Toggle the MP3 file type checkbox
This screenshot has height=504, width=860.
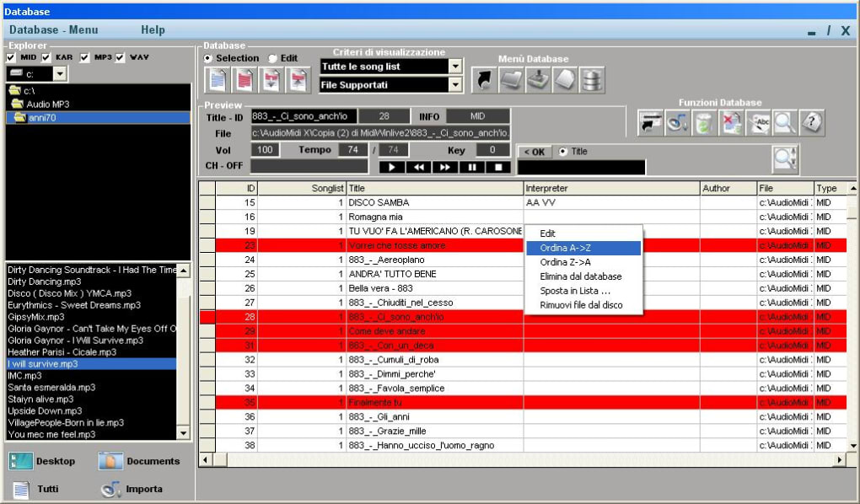pyautogui.click(x=84, y=57)
